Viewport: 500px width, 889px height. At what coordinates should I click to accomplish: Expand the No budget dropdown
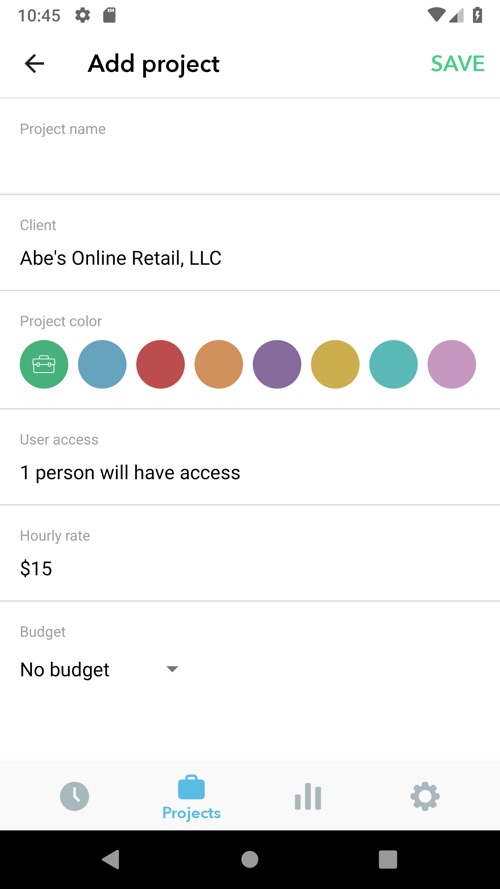point(99,670)
